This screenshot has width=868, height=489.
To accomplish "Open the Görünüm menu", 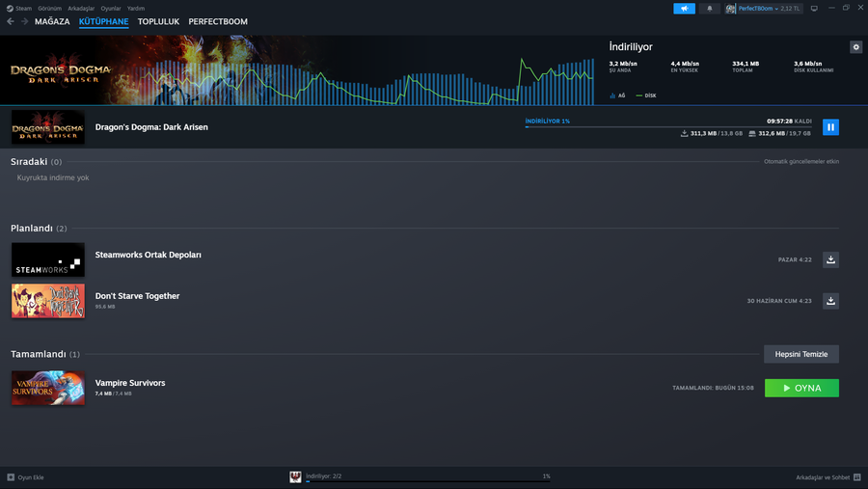I will 50,9.
